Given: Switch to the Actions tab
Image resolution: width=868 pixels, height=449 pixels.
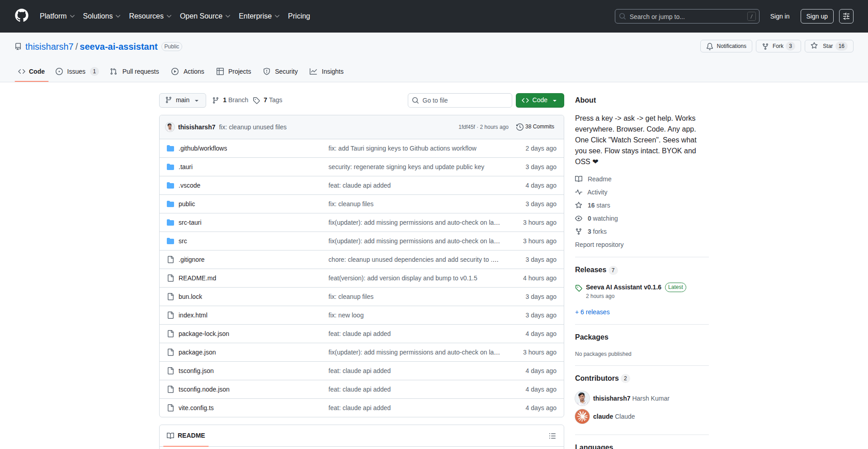Looking at the screenshot, I should click(x=193, y=71).
